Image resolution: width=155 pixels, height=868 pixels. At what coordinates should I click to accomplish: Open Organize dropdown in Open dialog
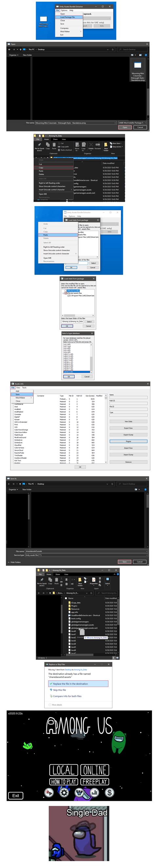14,55
